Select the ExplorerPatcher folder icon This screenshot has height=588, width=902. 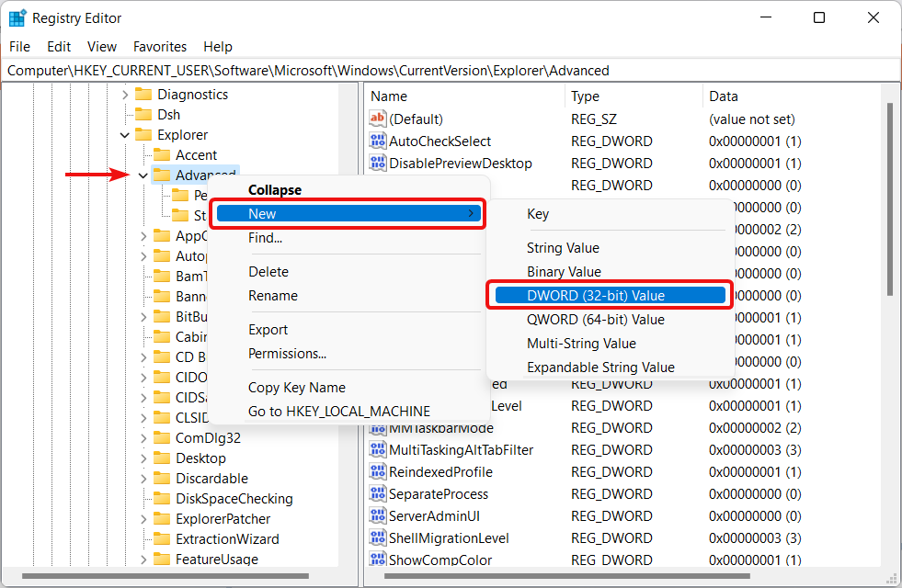pyautogui.click(x=162, y=519)
